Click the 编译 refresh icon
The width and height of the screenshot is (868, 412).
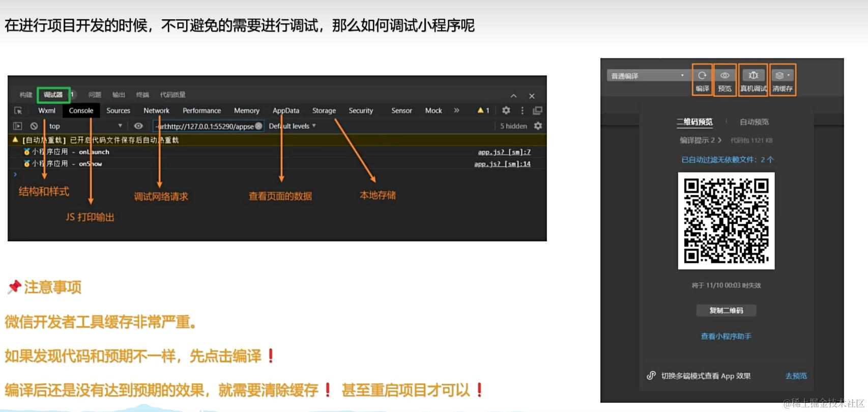click(x=702, y=75)
